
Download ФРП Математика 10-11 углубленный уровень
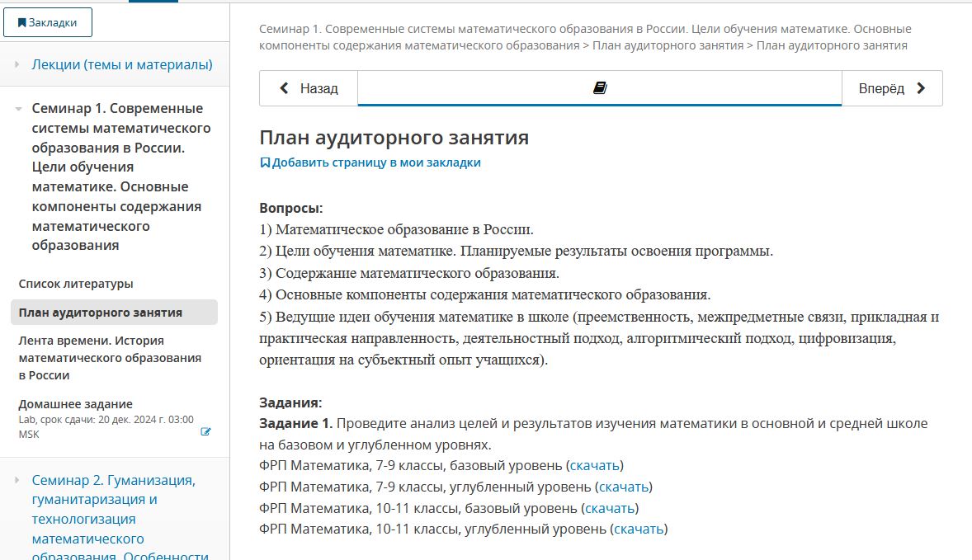[x=639, y=529]
